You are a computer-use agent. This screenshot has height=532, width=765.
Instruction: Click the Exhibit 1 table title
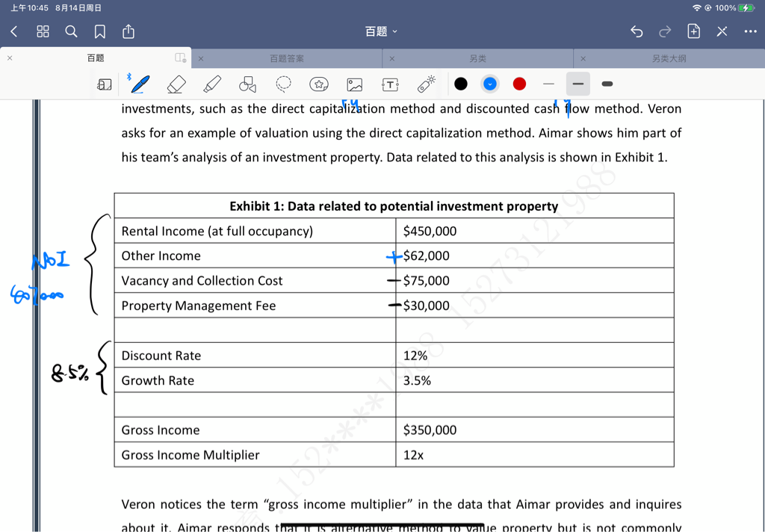coord(394,206)
